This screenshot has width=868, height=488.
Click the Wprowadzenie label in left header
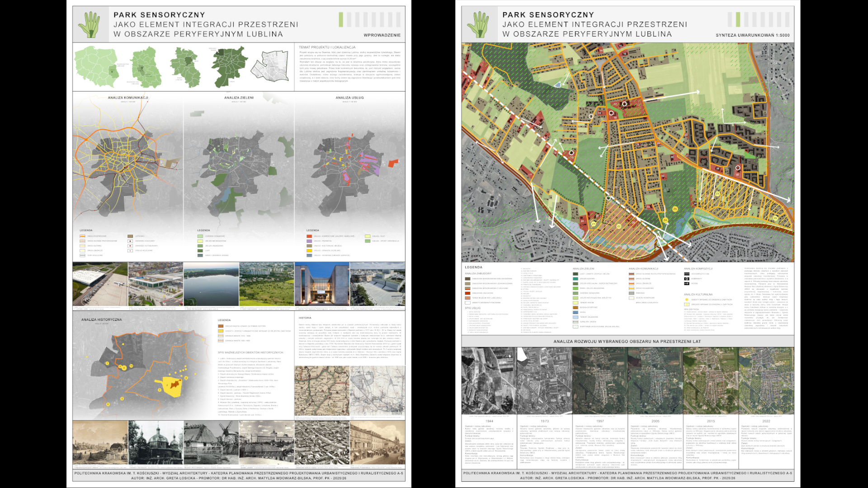click(382, 35)
